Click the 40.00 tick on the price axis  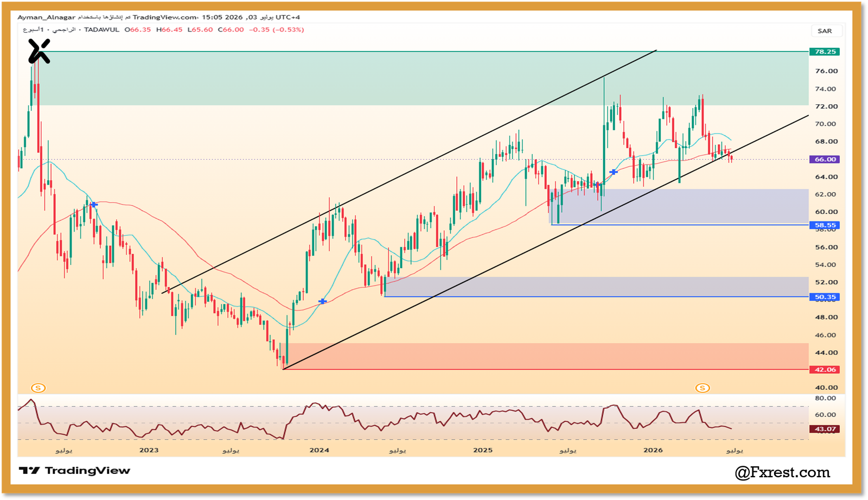coord(826,388)
